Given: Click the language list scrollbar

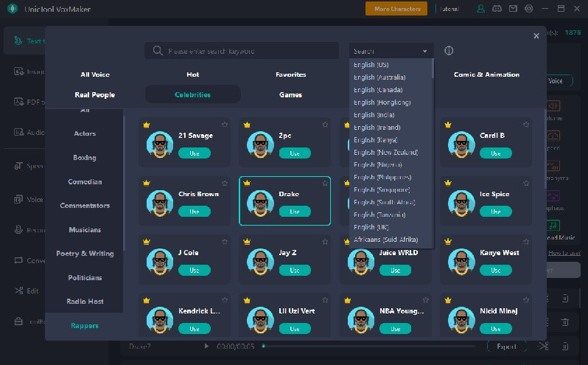Looking at the screenshot, I should tap(433, 69).
